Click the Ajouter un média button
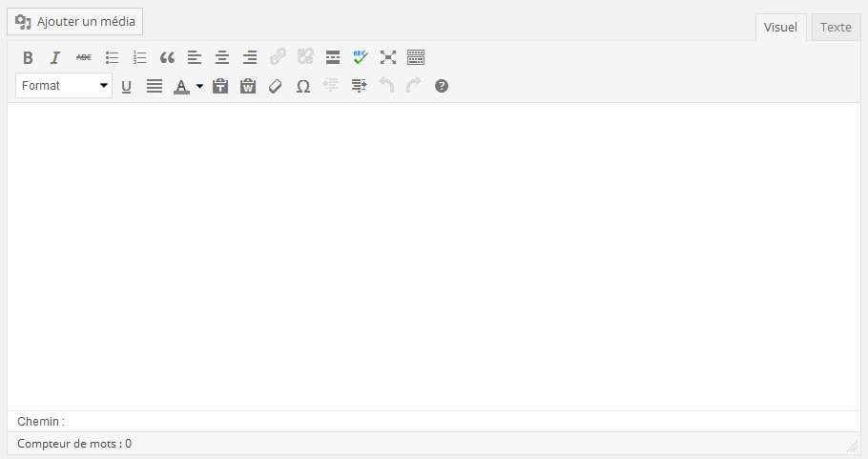Screen dimensions: 868x459 coord(75,21)
